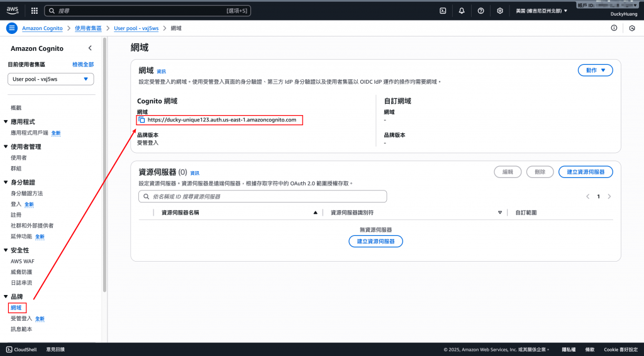
Task: Click the ducky-unique123 domain URL text
Action: pos(222,120)
